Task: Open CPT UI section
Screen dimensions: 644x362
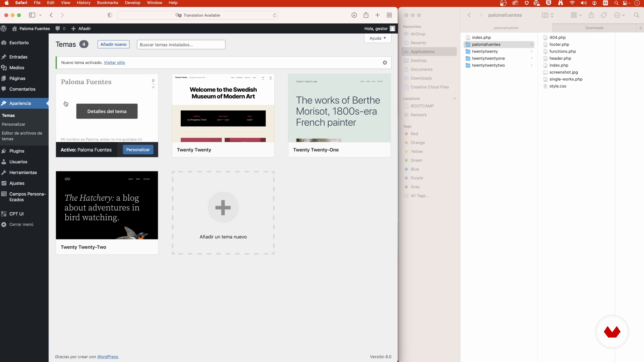Action: [16, 214]
